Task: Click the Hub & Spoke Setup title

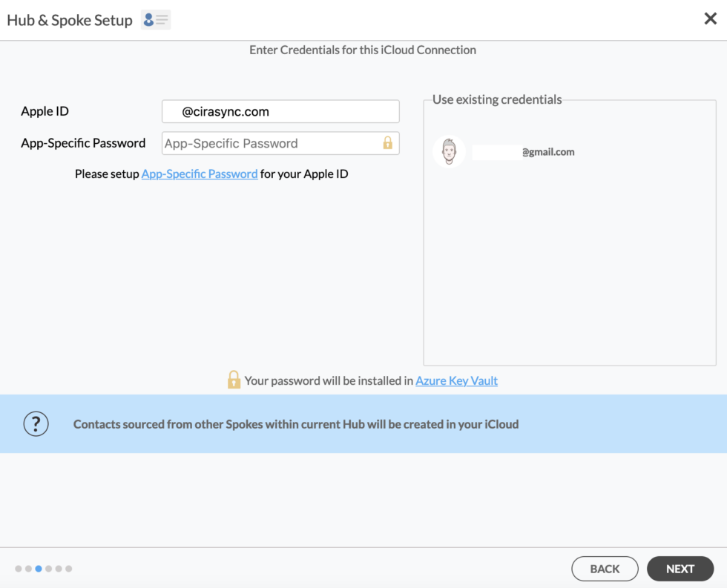Action: point(70,19)
